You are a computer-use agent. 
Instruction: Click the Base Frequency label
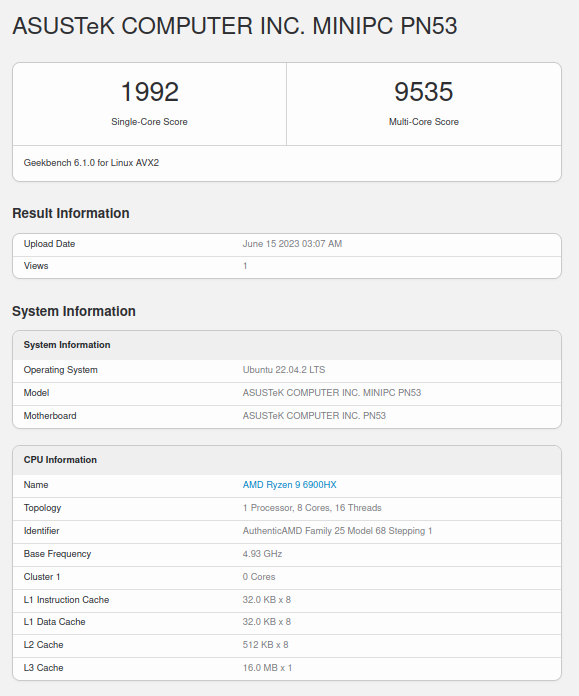point(57,554)
